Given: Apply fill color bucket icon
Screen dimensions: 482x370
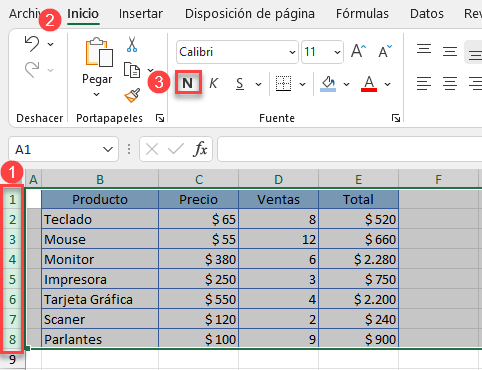Looking at the screenshot, I should pos(328,84).
